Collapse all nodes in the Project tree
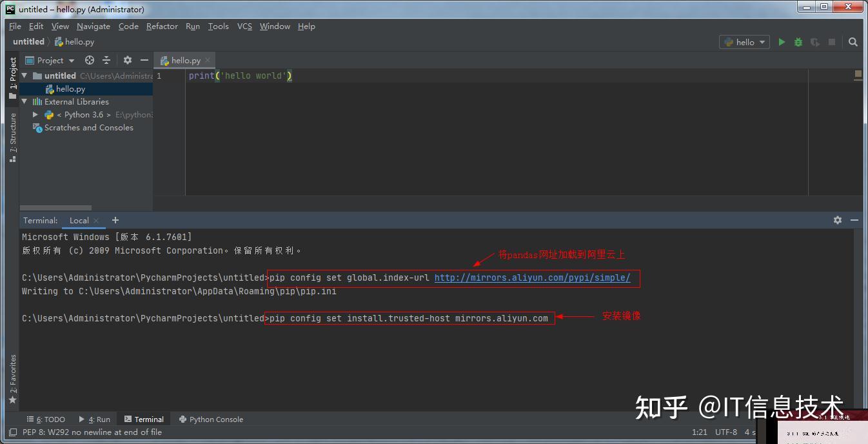This screenshot has width=868, height=444. 106,60
